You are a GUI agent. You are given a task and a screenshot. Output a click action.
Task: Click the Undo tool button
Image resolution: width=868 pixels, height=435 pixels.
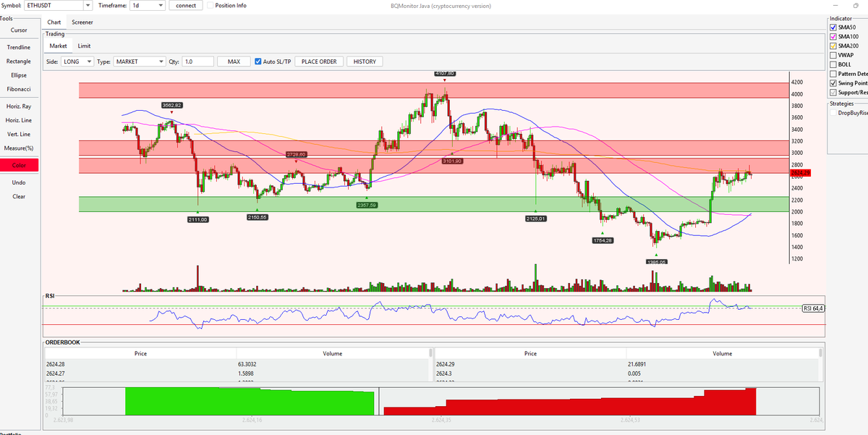pyautogui.click(x=19, y=182)
